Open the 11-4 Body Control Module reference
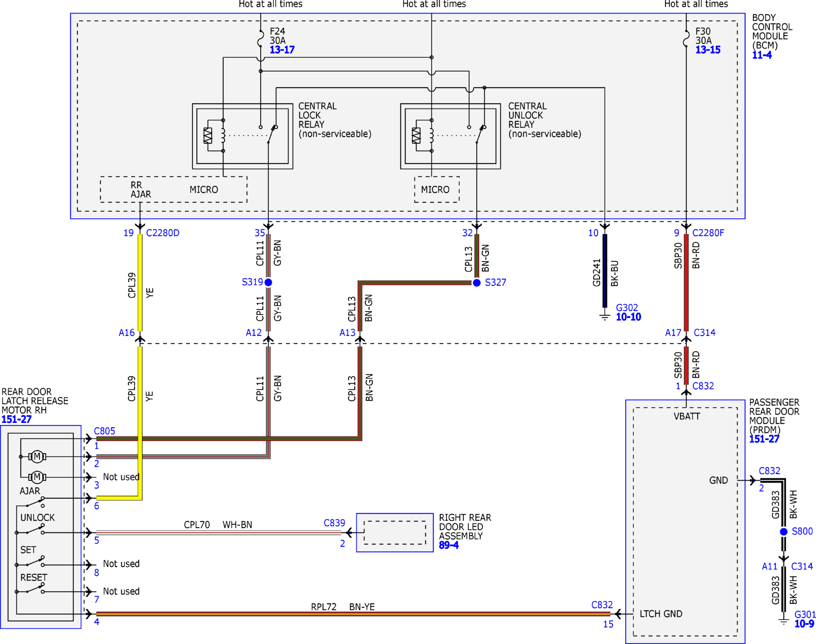The width and height of the screenshot is (816, 644). [762, 55]
